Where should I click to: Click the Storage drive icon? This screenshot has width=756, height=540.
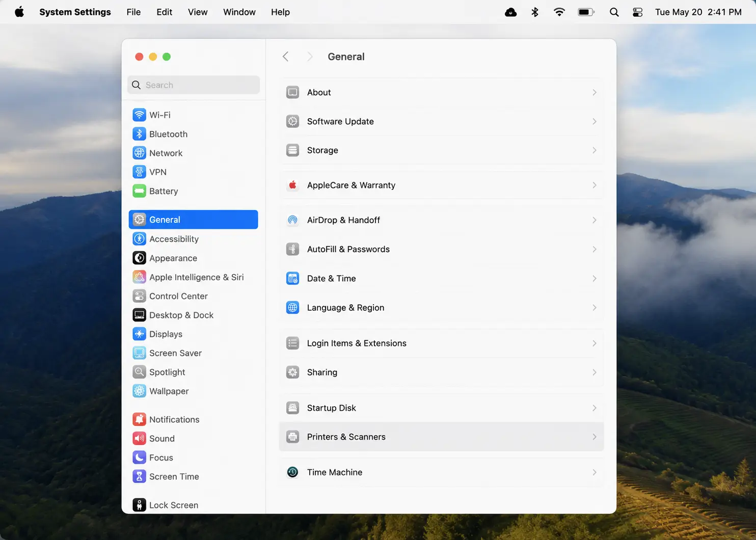pos(292,150)
